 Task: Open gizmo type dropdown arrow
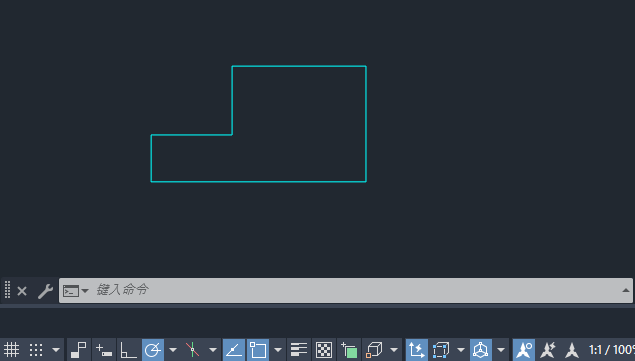click(501, 350)
